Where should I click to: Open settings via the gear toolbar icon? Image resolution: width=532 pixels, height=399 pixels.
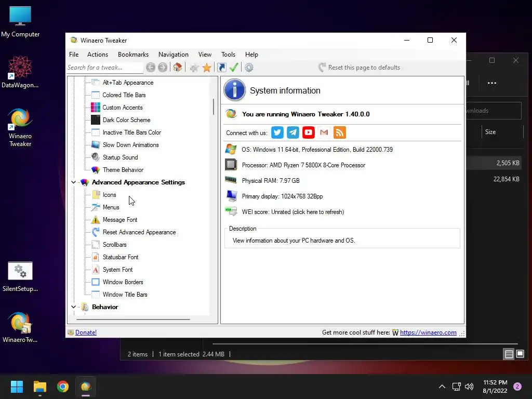[249, 68]
